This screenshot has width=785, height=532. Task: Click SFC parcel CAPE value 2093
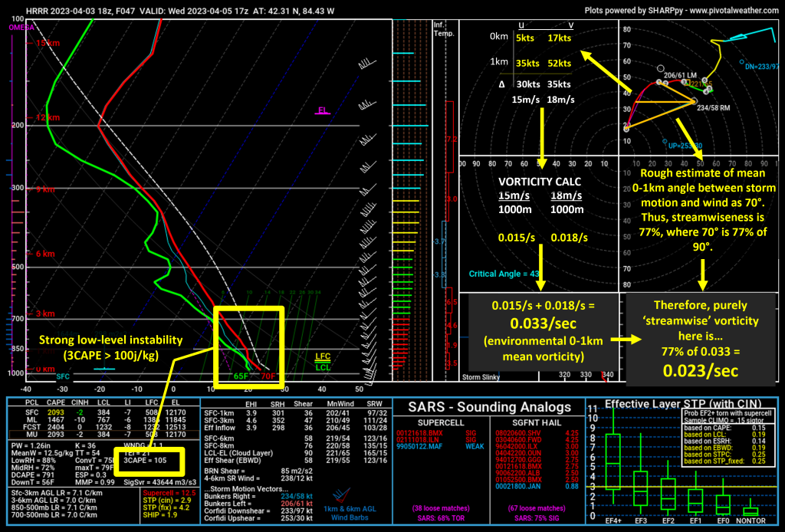[x=55, y=412]
